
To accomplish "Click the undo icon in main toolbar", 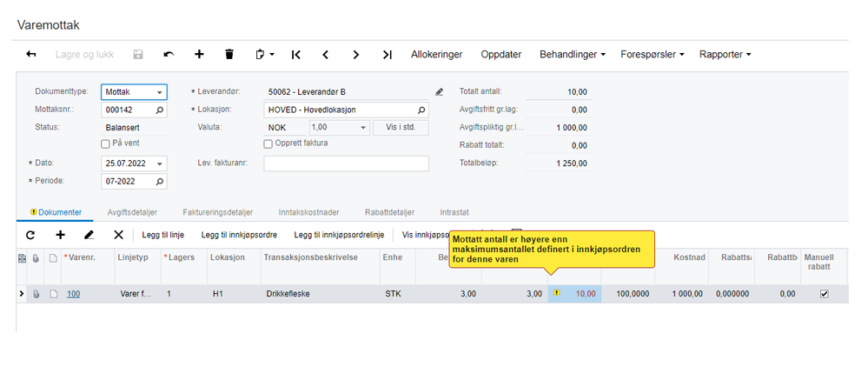I will click(x=169, y=54).
